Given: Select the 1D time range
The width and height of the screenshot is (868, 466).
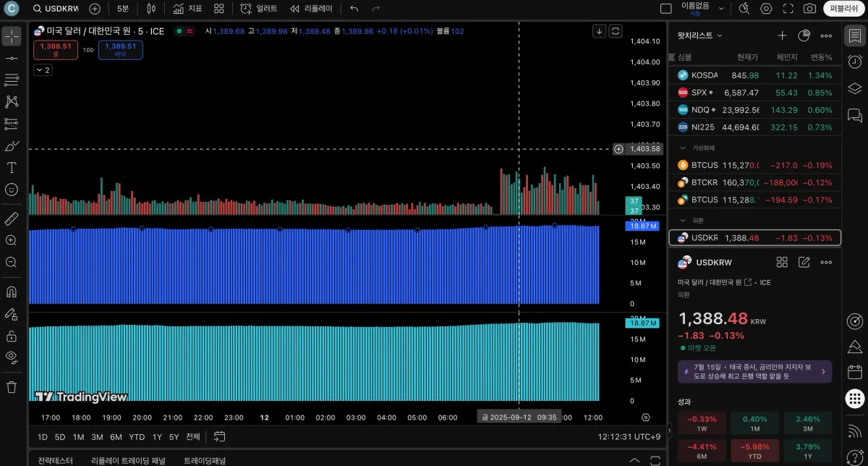Looking at the screenshot, I should point(42,437).
